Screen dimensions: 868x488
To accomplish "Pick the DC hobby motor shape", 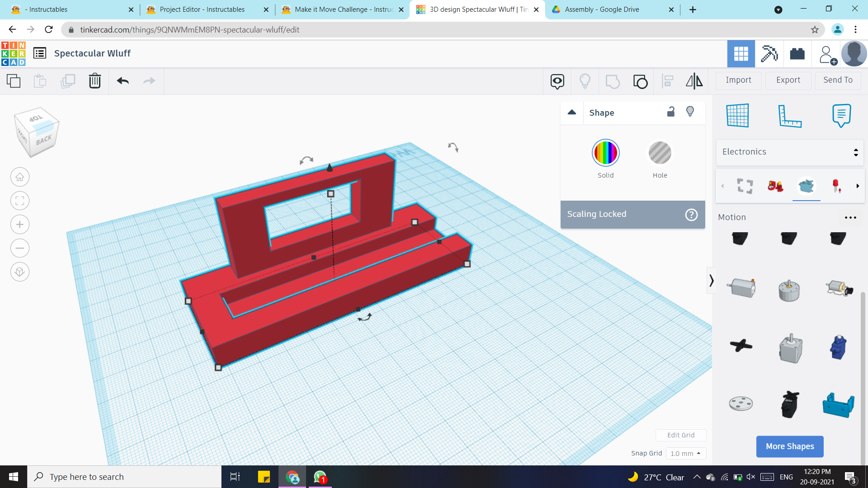I will 741,287.
